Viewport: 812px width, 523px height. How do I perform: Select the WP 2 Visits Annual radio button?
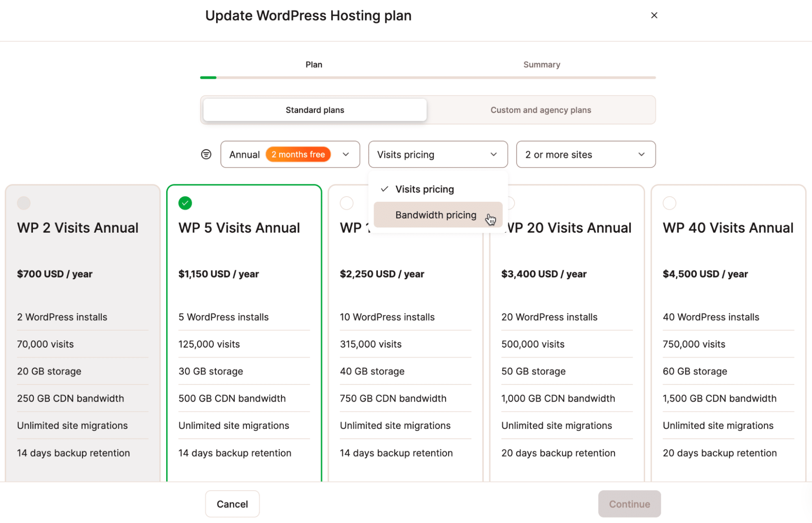coord(24,203)
